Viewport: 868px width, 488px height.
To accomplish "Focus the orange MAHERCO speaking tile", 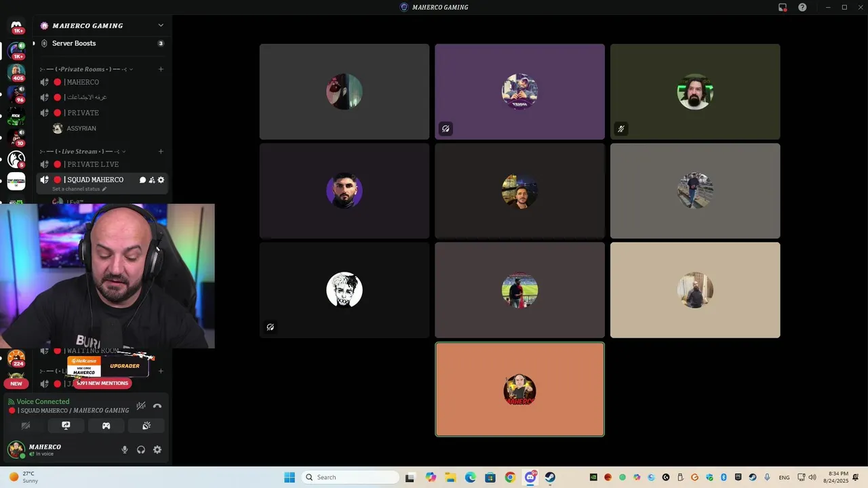I will click(519, 389).
